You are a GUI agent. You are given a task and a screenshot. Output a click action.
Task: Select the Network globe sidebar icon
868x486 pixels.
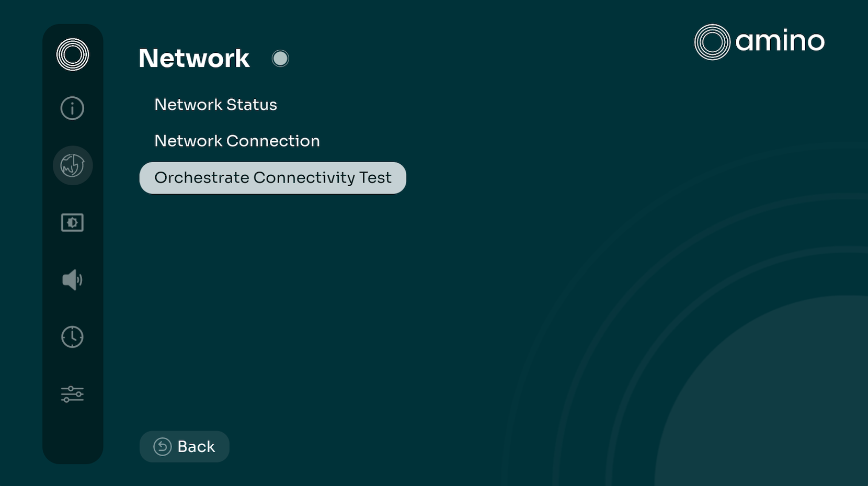pyautogui.click(x=73, y=165)
